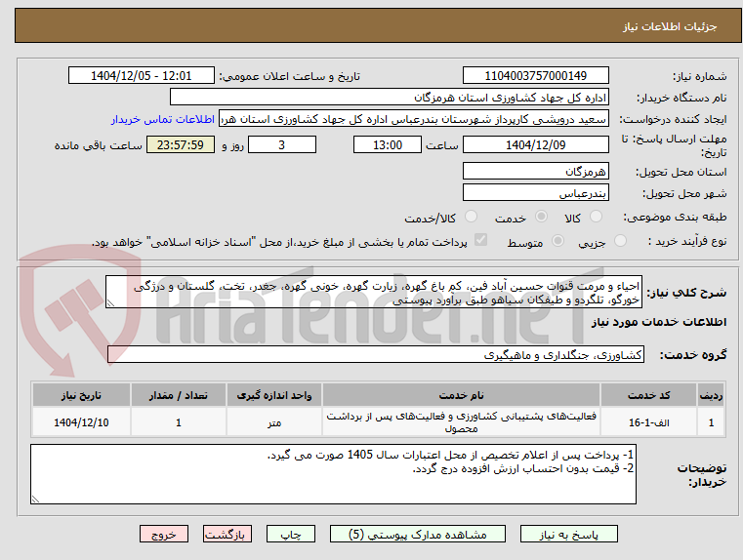The image size is (743, 560).
Task: Select the خدمت radio button
Action: pos(541,217)
